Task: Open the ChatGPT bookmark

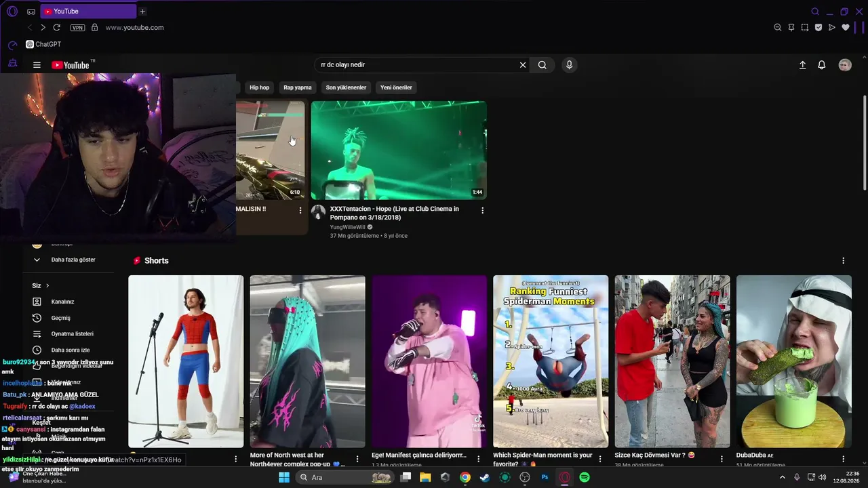Action: [x=43, y=44]
